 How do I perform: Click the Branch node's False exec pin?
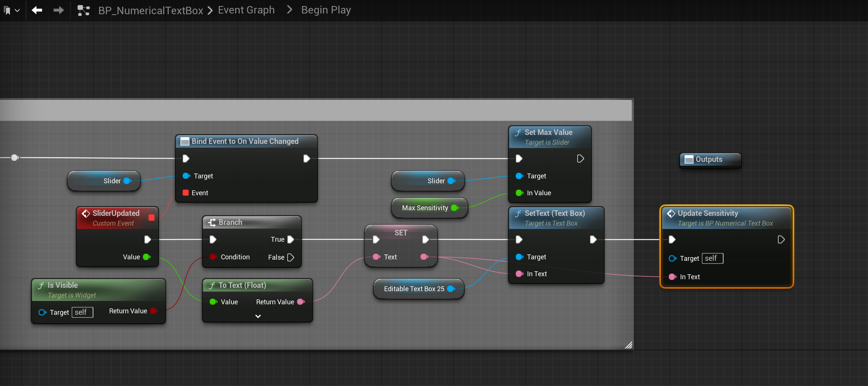coord(290,257)
